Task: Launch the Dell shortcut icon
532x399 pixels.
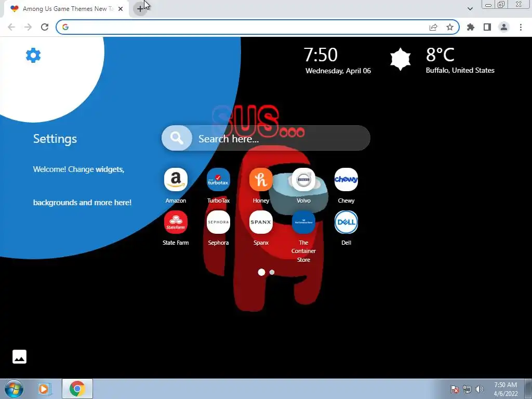Action: 346,222
